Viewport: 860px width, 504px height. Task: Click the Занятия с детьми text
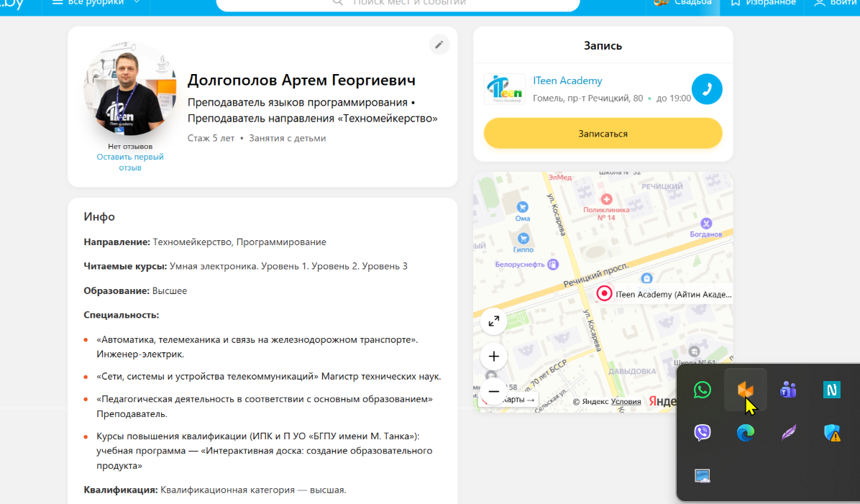[x=288, y=138]
